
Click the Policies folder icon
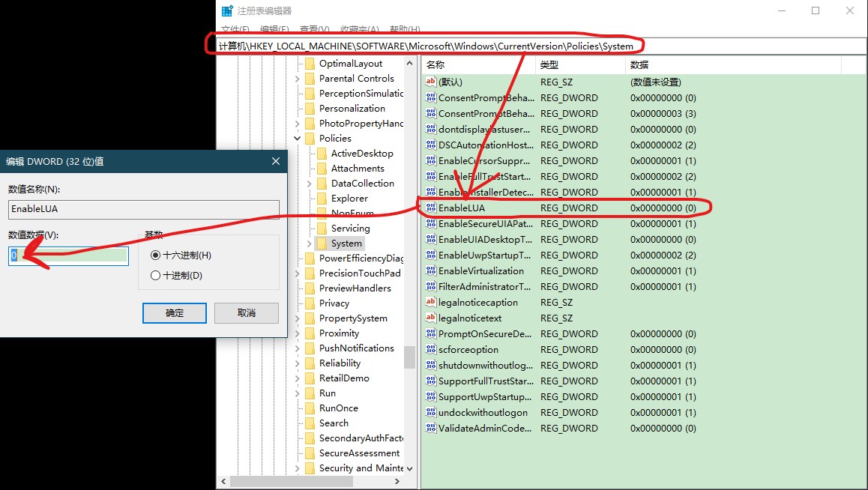[x=310, y=139]
